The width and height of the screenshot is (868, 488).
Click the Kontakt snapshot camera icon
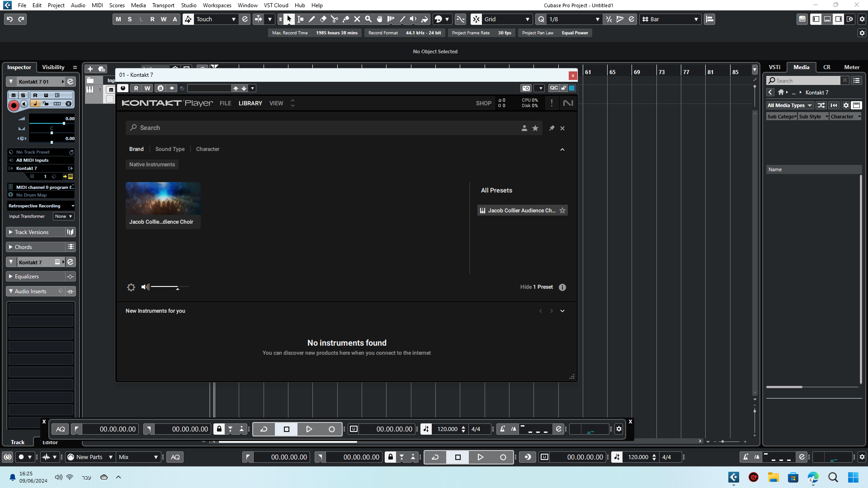[526, 88]
